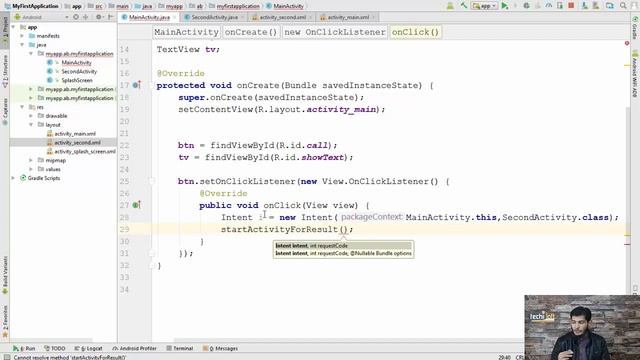Select SecondActivity in the project tree
The width and height of the screenshot is (640, 360).
tap(79, 71)
